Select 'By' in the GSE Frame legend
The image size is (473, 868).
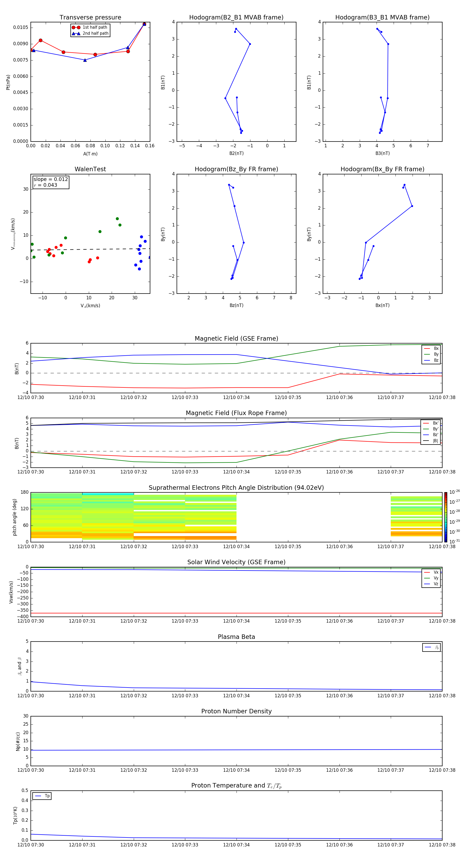click(x=431, y=354)
